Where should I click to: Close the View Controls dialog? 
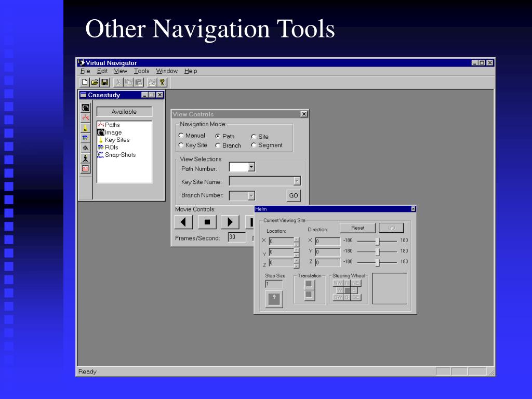point(304,114)
